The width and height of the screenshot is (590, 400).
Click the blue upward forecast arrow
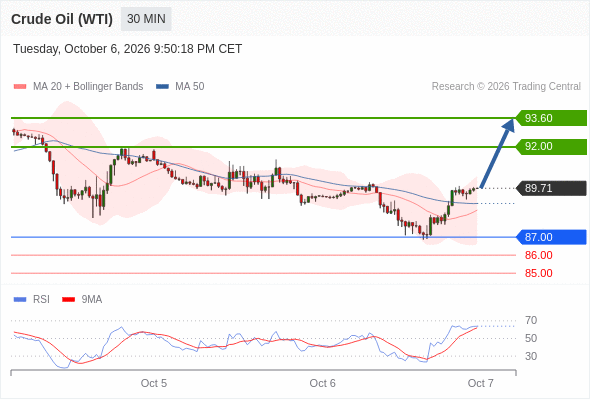pos(497,153)
